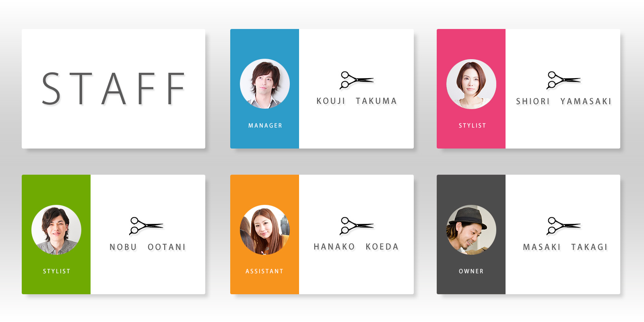Open Kouji Takuma's round profile photo

265,84
